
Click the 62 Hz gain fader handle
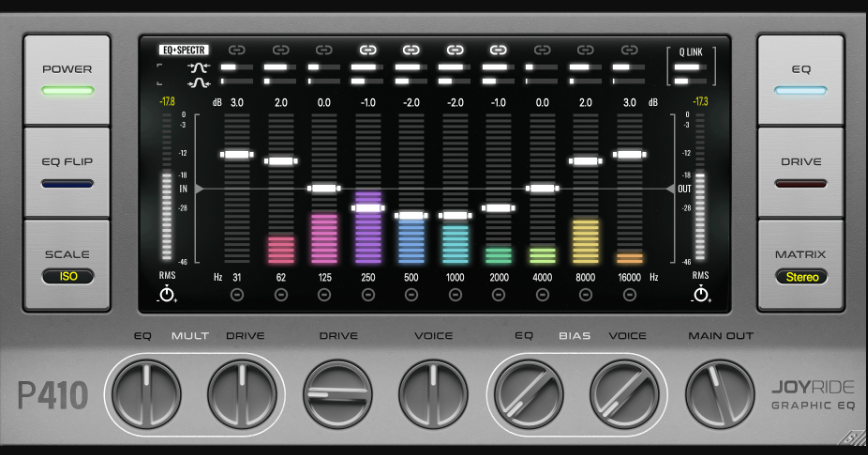point(281,161)
